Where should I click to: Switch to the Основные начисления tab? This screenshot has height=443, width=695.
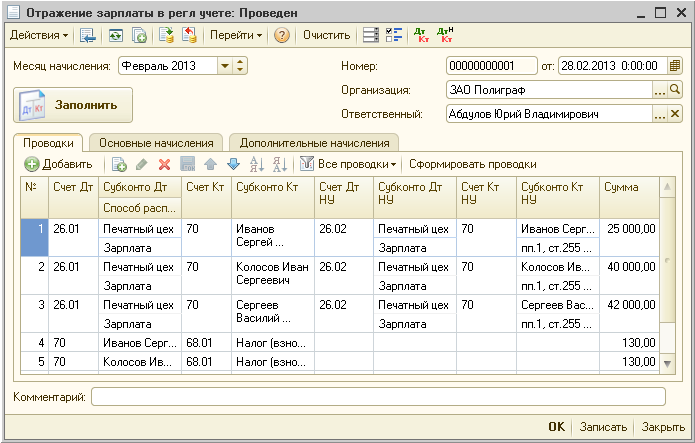point(156,143)
